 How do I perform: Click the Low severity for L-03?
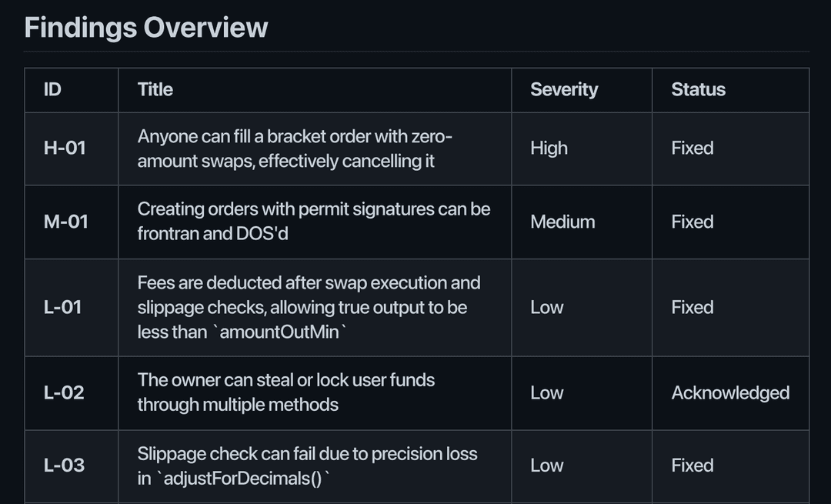click(x=546, y=466)
